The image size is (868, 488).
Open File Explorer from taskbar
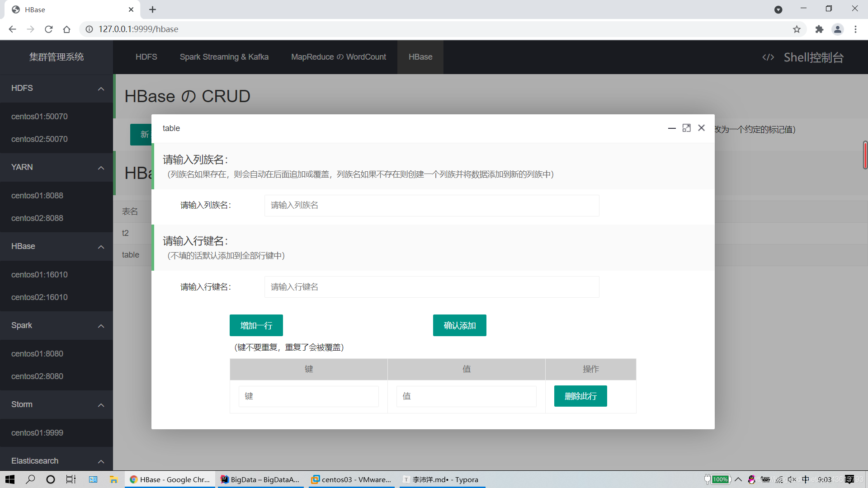click(x=113, y=479)
